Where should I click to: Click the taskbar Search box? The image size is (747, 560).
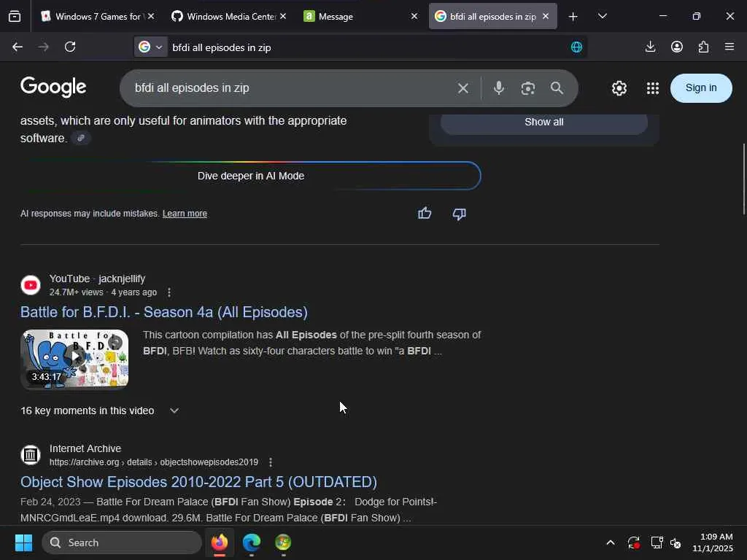click(122, 542)
